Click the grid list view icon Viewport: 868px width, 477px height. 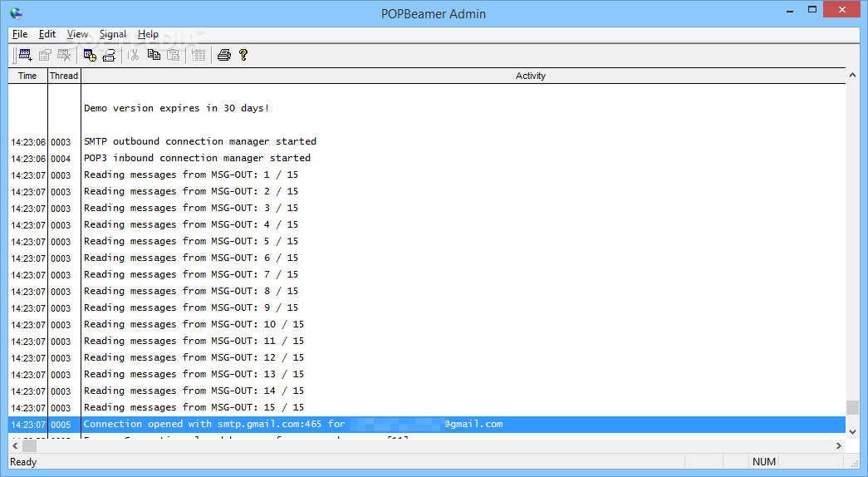coord(199,55)
